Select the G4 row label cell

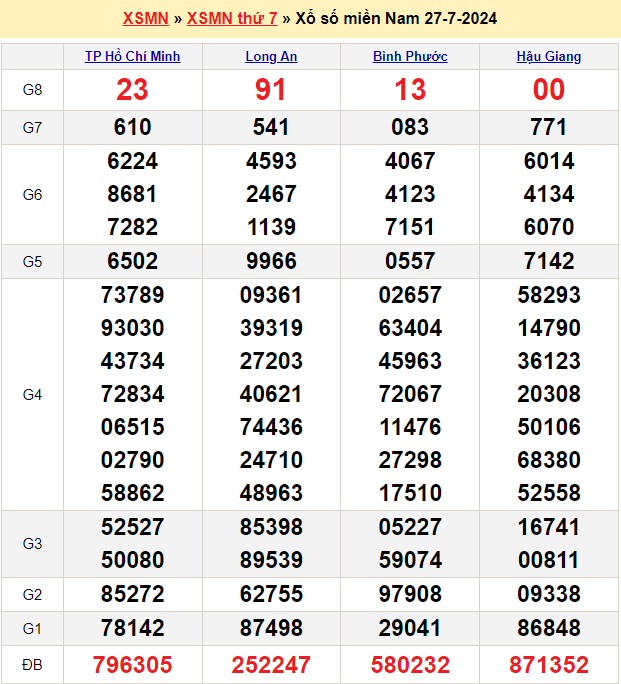[x=32, y=394]
